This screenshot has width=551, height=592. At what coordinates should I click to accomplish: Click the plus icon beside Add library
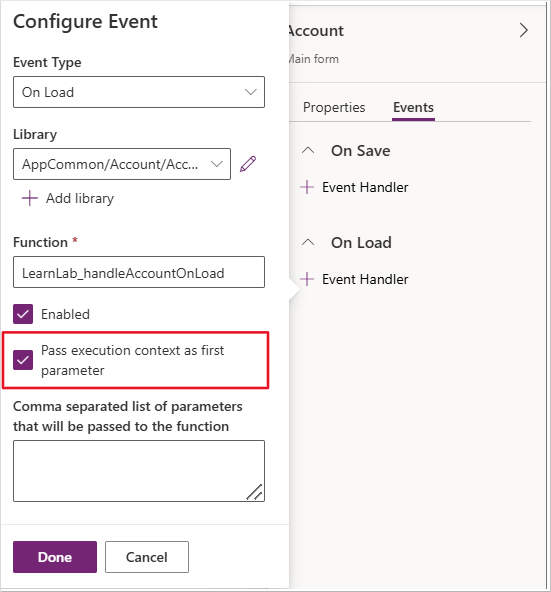(29, 198)
